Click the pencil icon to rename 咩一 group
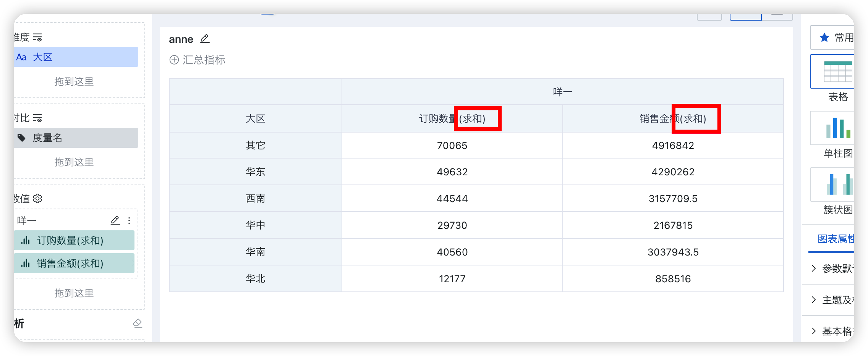Viewport: 868px width, 356px height. tap(115, 220)
